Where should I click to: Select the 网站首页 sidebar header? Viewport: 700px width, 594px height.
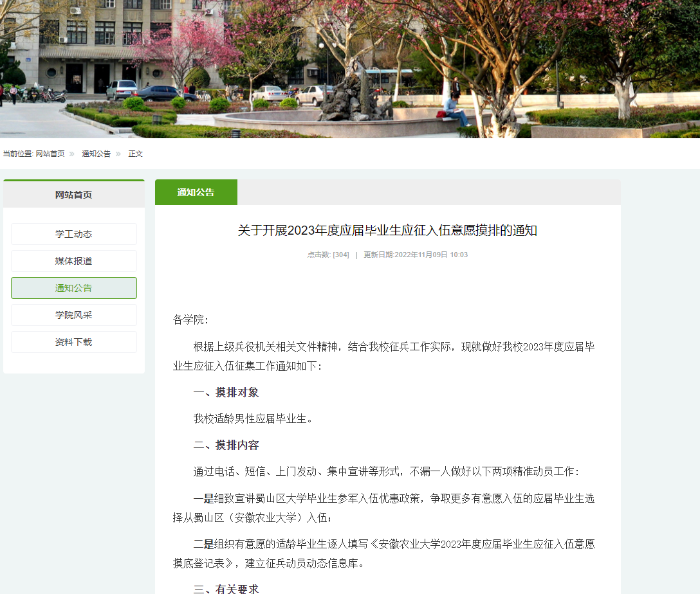[x=73, y=195]
